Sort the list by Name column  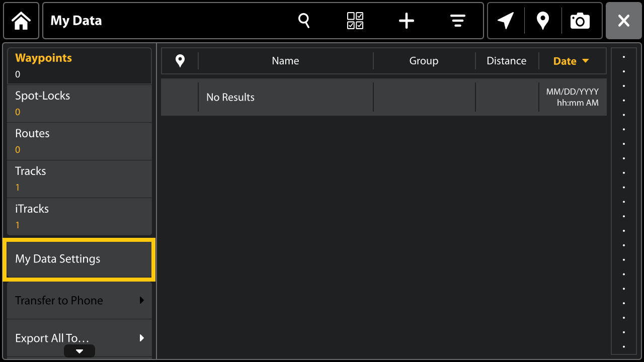285,61
